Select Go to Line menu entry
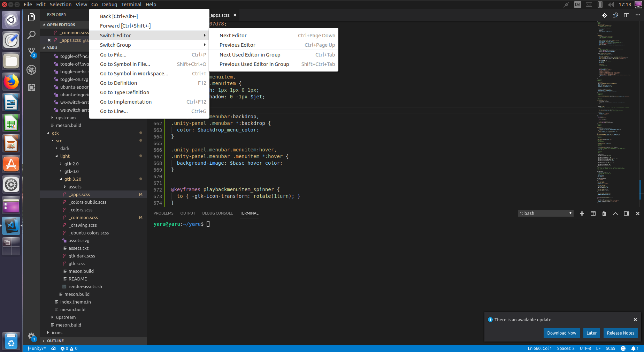The width and height of the screenshot is (644, 352). (x=149, y=111)
